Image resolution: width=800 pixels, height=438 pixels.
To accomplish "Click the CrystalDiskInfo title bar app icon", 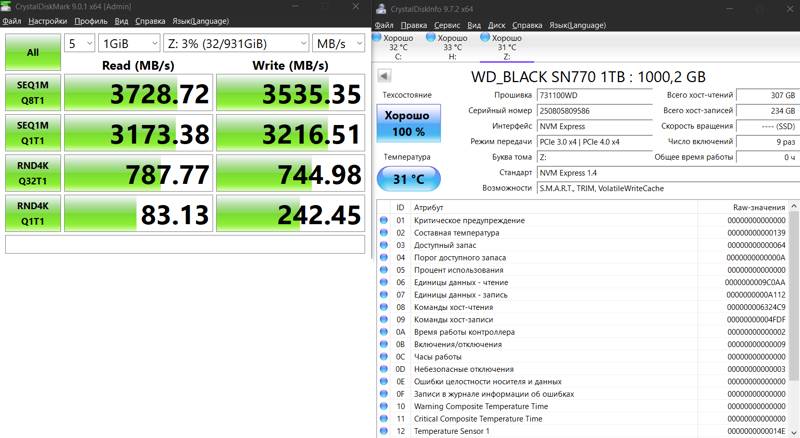I will click(381, 9).
